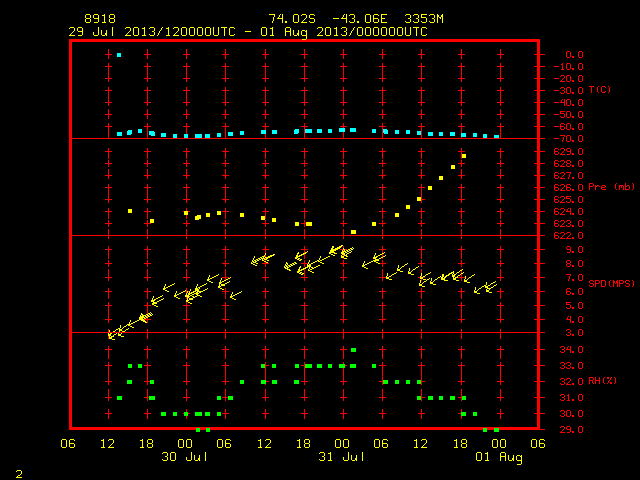This screenshot has width=640, height=480.
Task: Click the frame number 2 at bottom left
Action: [19, 474]
